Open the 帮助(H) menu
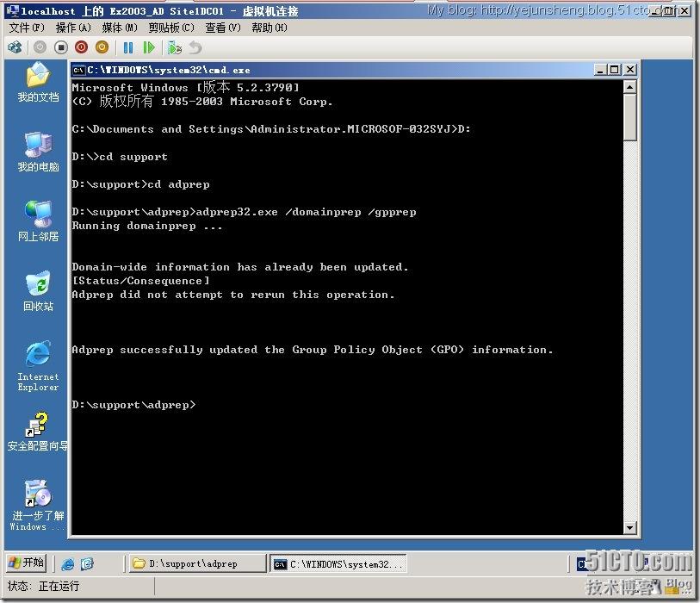Viewport: 700px width, 603px height. tap(269, 28)
